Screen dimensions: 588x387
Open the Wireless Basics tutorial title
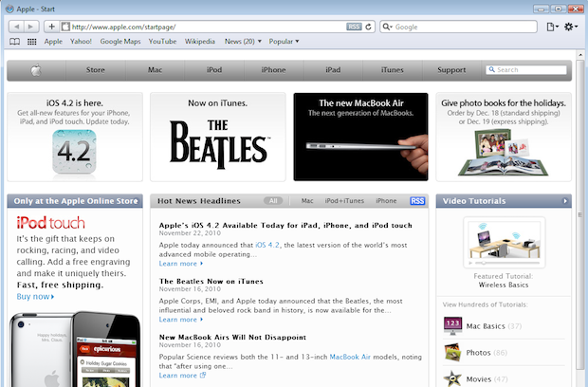pos(504,285)
